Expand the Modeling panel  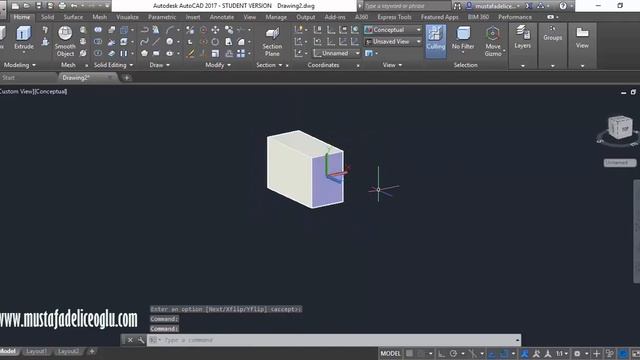tap(19, 65)
